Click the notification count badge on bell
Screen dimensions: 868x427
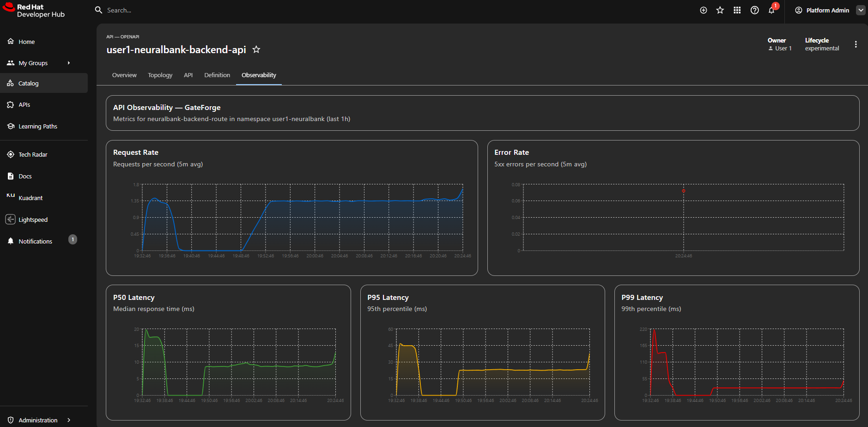(x=776, y=6)
